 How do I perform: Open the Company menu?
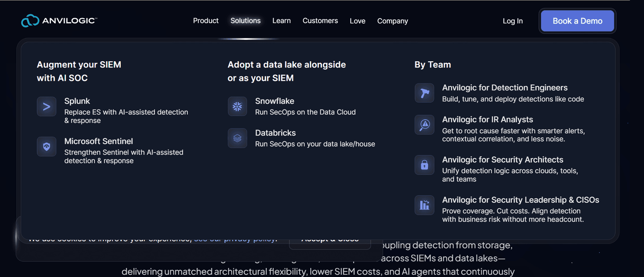(393, 21)
